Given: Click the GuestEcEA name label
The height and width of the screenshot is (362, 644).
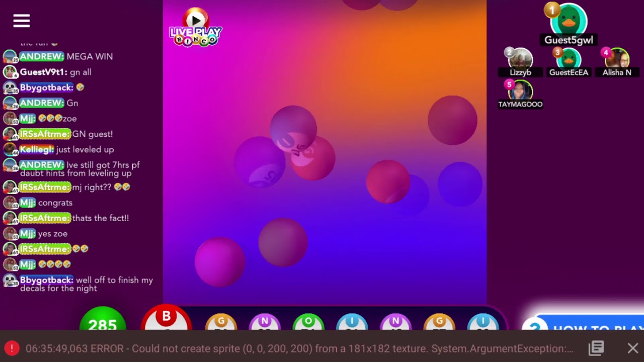Looking at the screenshot, I should [569, 72].
